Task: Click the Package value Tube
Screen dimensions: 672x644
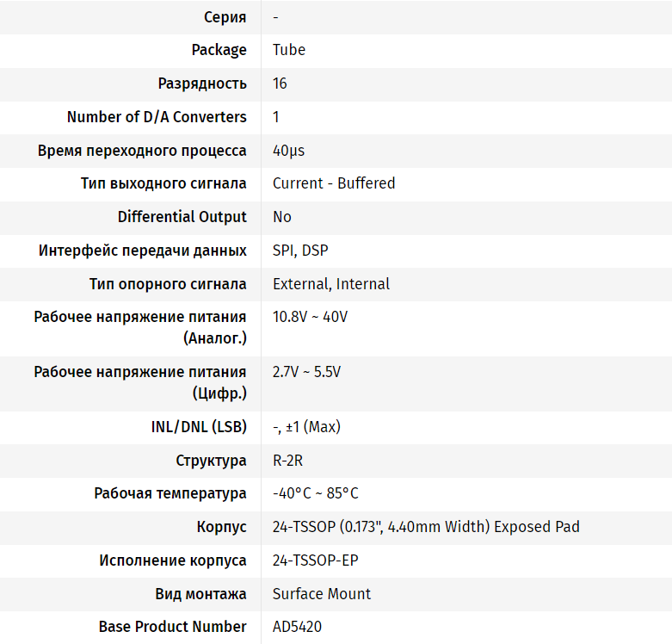Action: (289, 50)
